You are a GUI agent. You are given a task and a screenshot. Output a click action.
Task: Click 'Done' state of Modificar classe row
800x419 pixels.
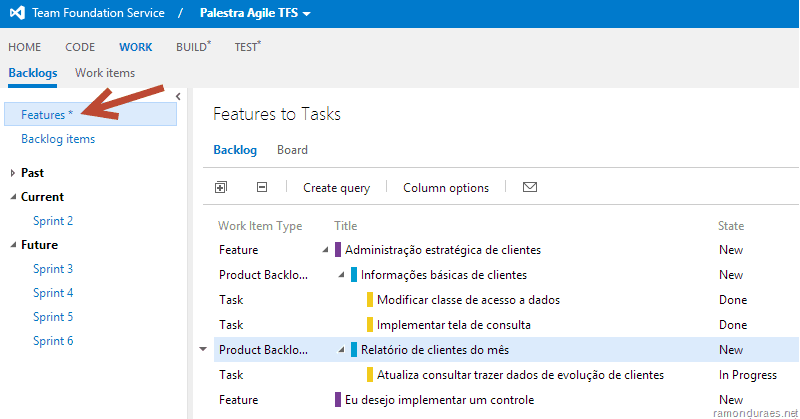(x=733, y=300)
